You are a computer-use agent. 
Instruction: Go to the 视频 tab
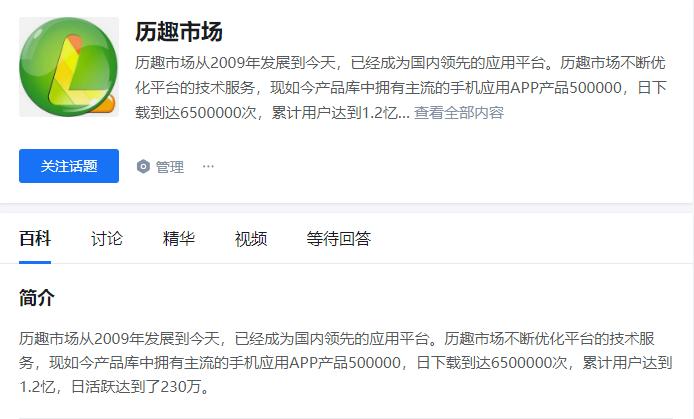tap(251, 238)
